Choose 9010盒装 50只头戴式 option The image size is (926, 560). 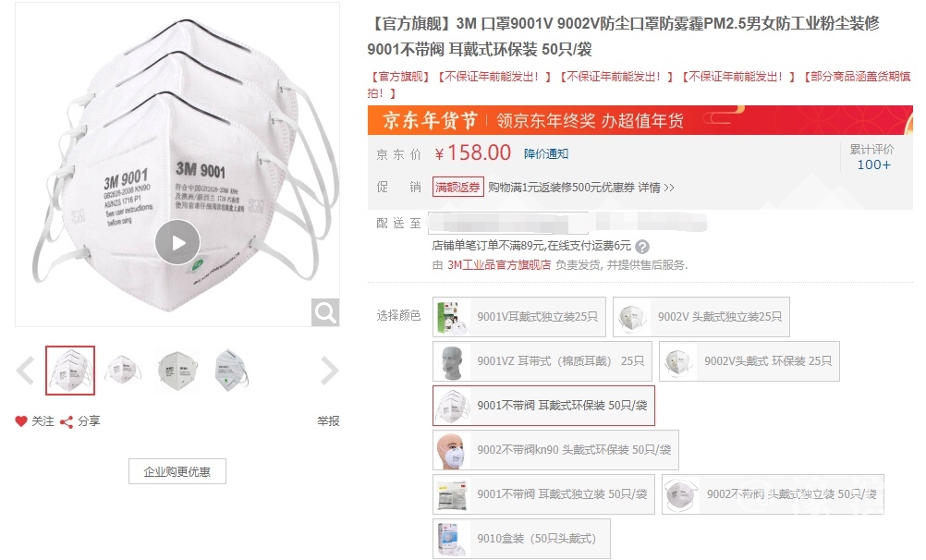521,539
